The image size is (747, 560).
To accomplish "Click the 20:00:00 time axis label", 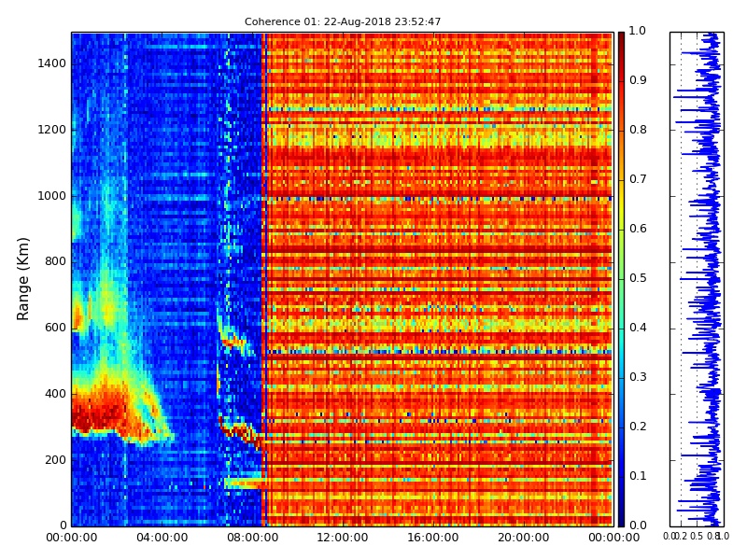I will pos(524,538).
